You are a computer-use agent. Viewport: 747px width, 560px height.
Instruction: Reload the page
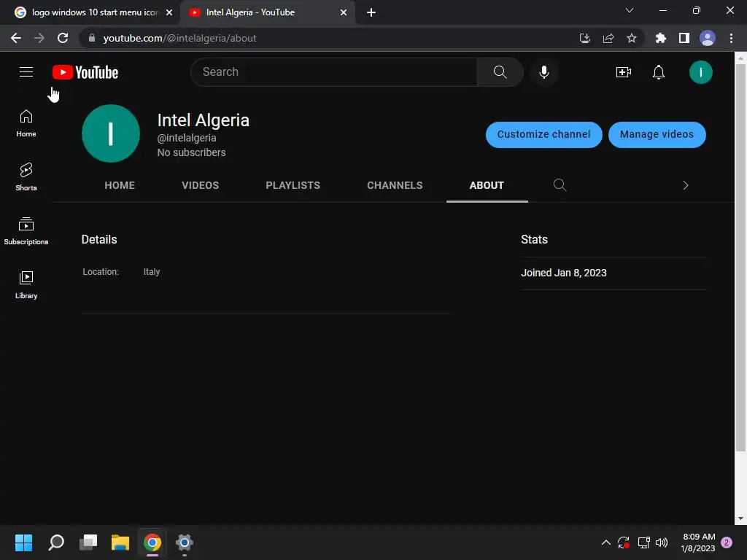pos(63,38)
